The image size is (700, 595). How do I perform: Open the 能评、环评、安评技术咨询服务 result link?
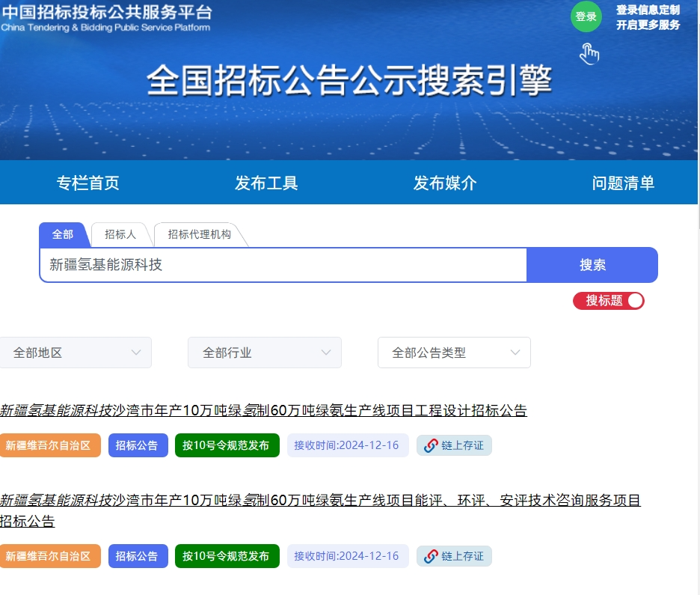pos(320,510)
